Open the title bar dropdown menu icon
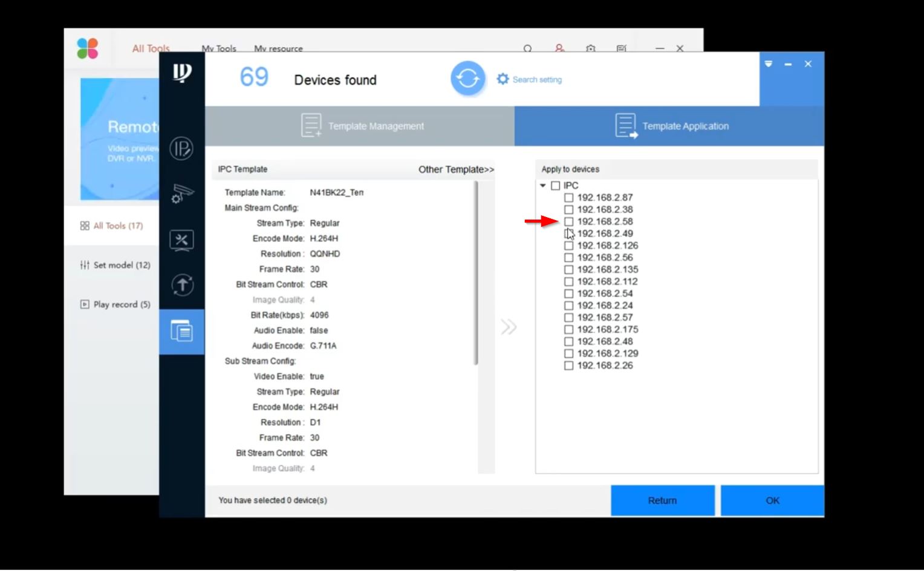Image resolution: width=924 pixels, height=571 pixels. click(x=768, y=64)
